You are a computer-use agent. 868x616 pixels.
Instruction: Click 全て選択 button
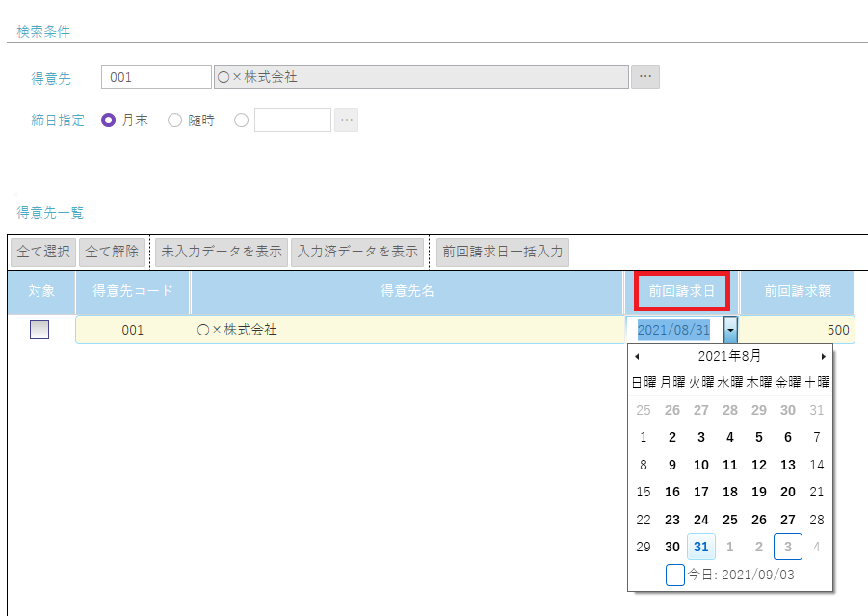pos(43,252)
